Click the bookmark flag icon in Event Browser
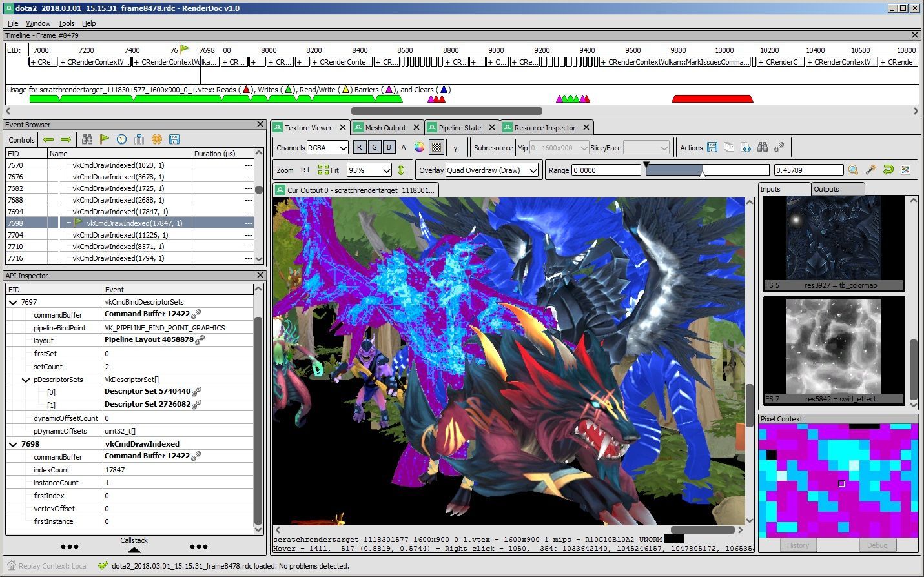The width and height of the screenshot is (924, 577). pos(104,139)
